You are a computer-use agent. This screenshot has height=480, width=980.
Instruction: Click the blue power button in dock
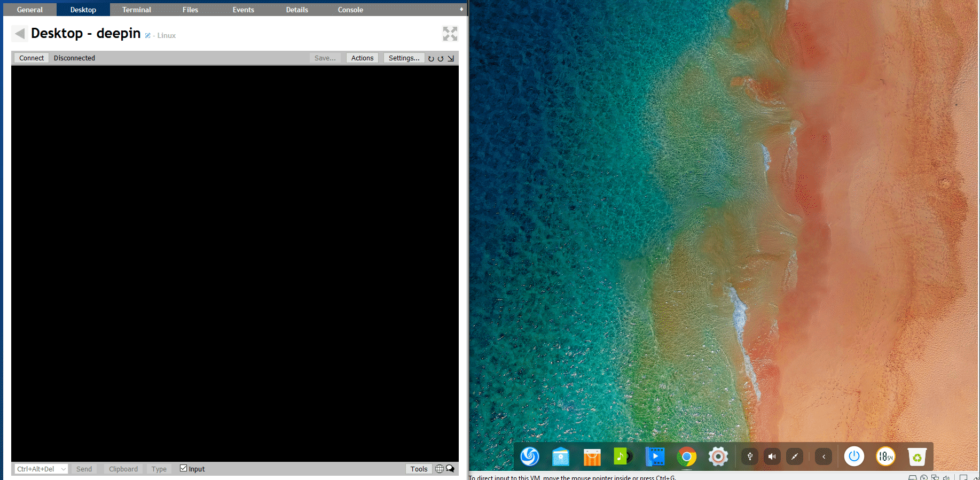pyautogui.click(x=854, y=456)
